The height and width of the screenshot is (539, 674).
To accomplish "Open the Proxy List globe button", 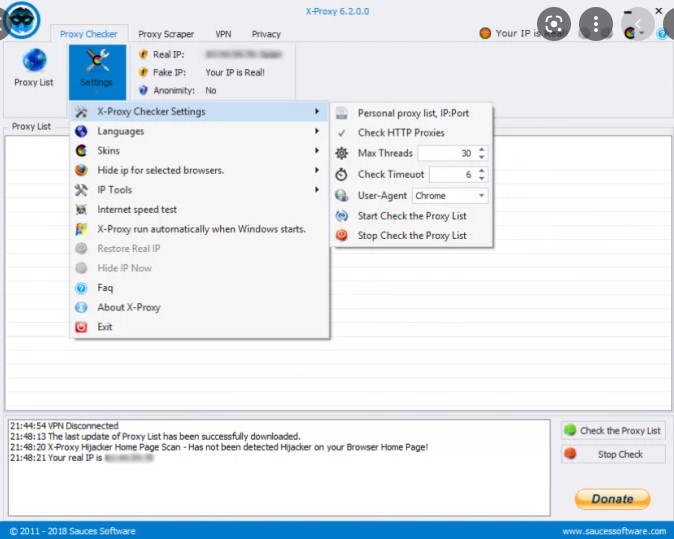I will tap(34, 68).
